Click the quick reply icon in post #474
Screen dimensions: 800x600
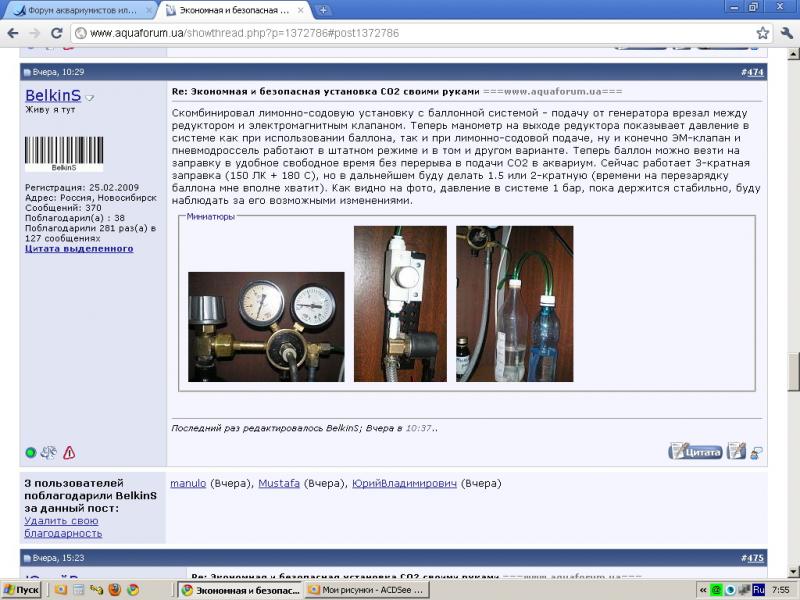757,453
